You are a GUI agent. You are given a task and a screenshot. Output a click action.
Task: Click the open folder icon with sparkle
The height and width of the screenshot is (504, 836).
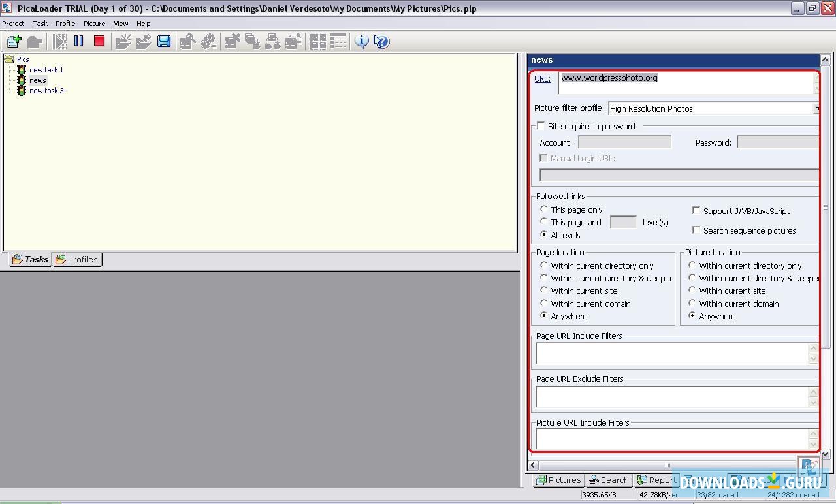click(x=123, y=41)
